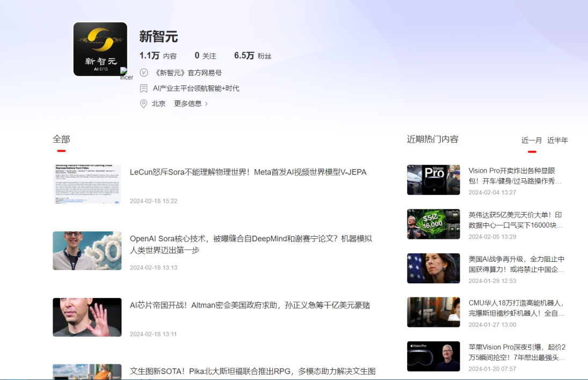
Task: Click the bookmark icon beside AI产业主平台 description
Action: click(143, 88)
